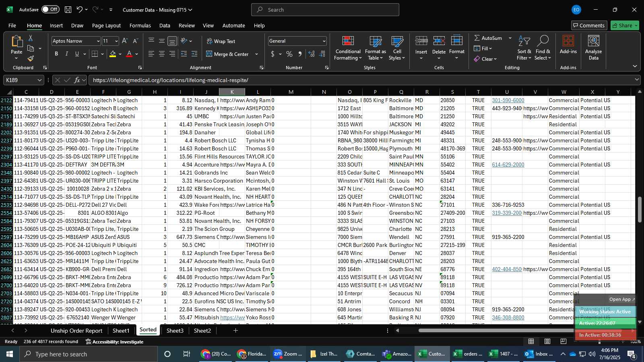Apply the yellow fill color swatch

coord(113,54)
